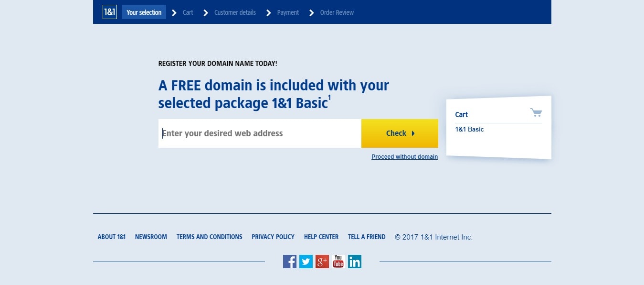644x285 pixels.
Task: Open the Google Plus icon
Action: [322, 262]
